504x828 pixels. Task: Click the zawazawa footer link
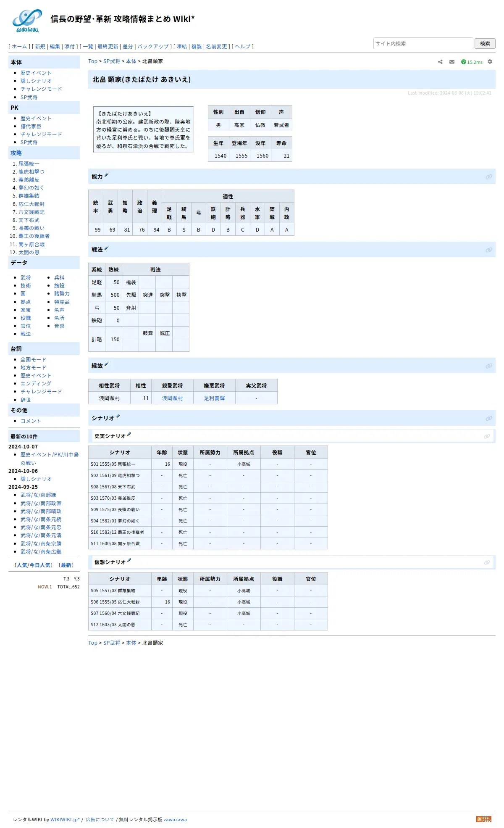click(175, 820)
